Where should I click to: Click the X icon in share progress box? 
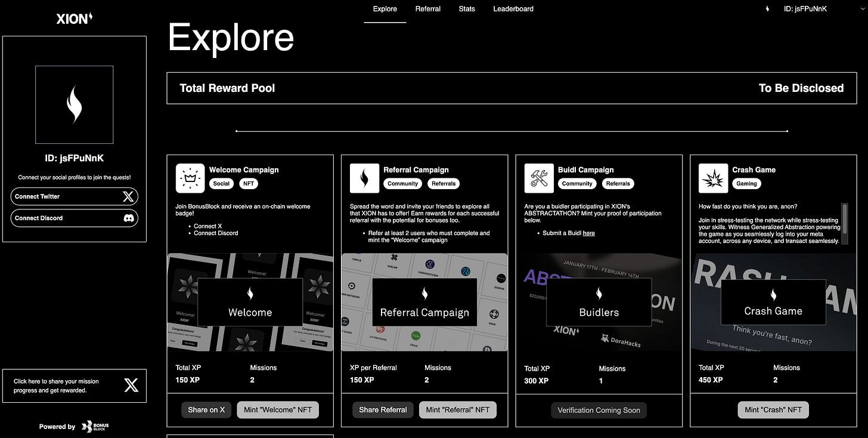coord(131,385)
